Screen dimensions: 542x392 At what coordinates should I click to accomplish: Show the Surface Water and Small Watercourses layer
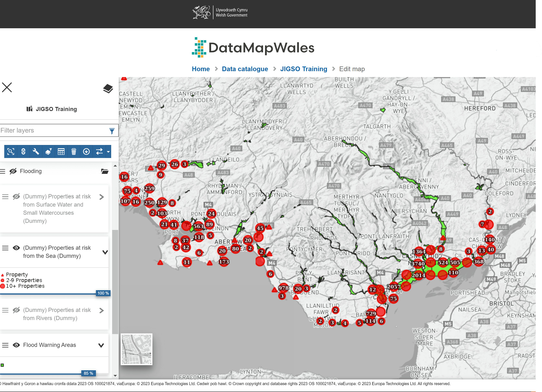[16, 196]
